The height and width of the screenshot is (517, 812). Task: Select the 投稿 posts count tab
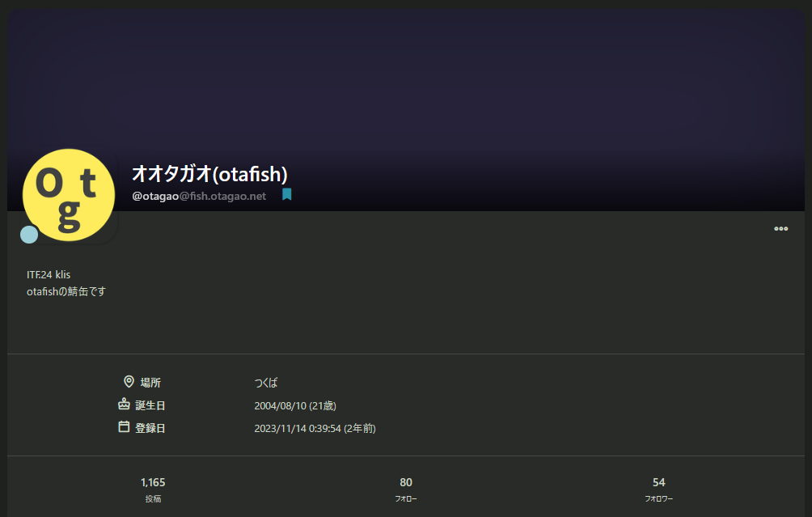click(x=153, y=488)
